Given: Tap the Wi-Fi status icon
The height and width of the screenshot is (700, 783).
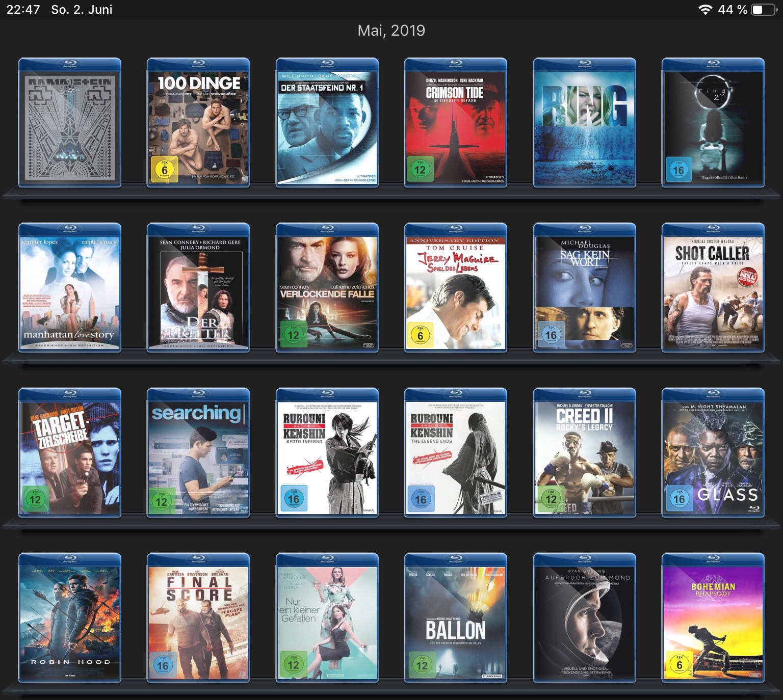Looking at the screenshot, I should point(706,10).
